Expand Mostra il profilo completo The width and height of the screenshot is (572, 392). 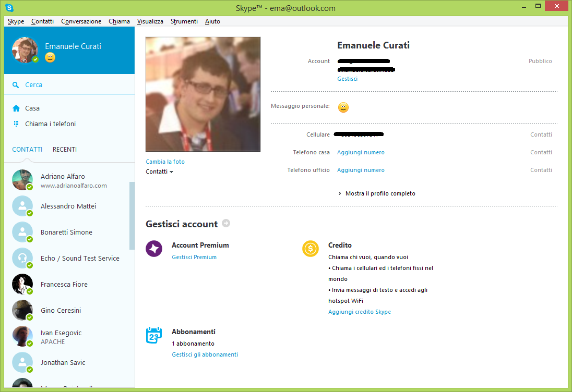point(377,193)
